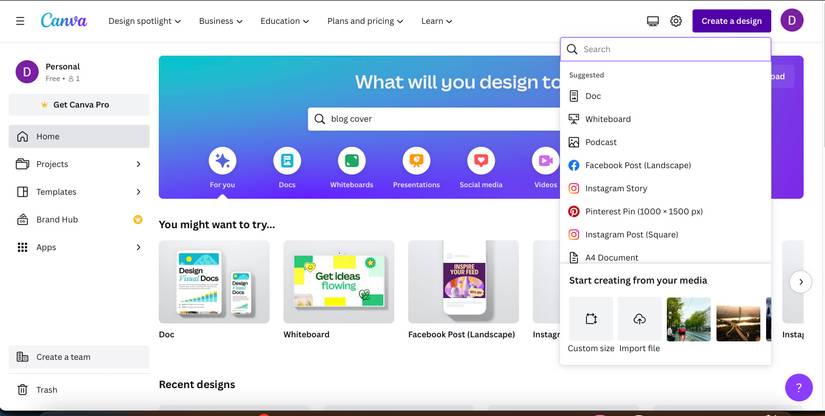Choose Instagram Post (Square) suggestion

click(666, 235)
